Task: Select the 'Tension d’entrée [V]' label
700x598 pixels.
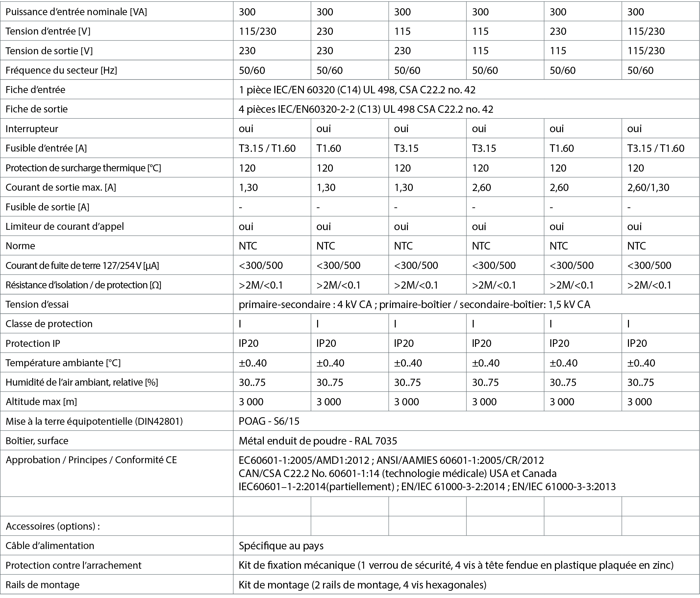Action: [48, 31]
